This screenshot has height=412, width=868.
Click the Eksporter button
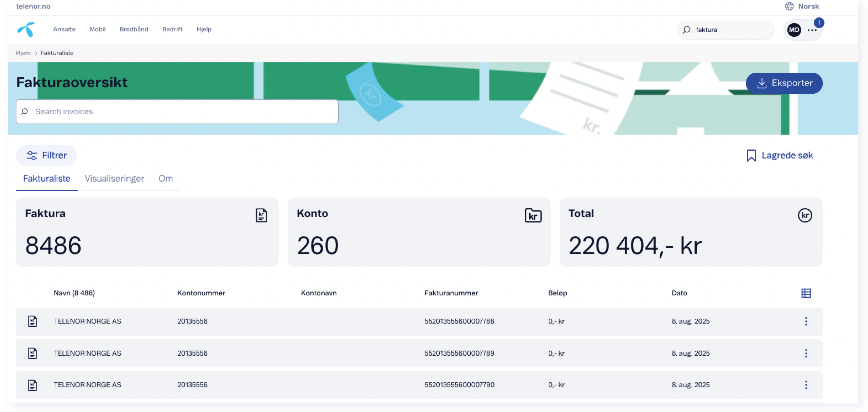[784, 83]
